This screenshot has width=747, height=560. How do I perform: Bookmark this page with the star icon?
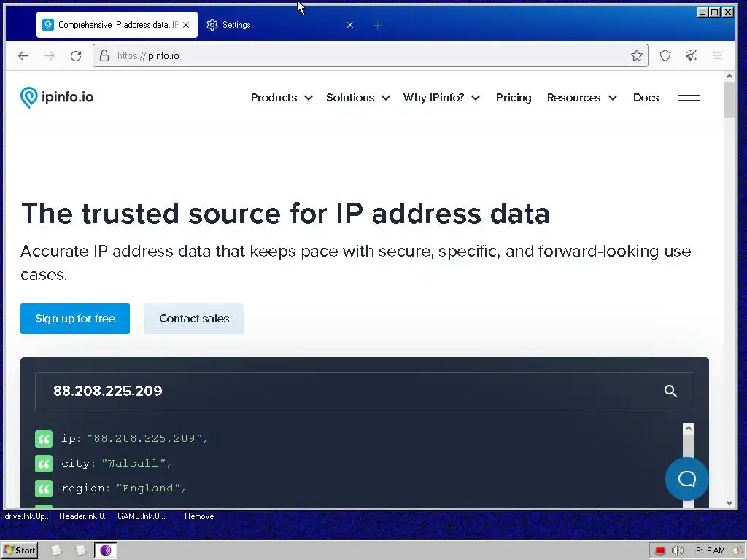[x=636, y=55]
